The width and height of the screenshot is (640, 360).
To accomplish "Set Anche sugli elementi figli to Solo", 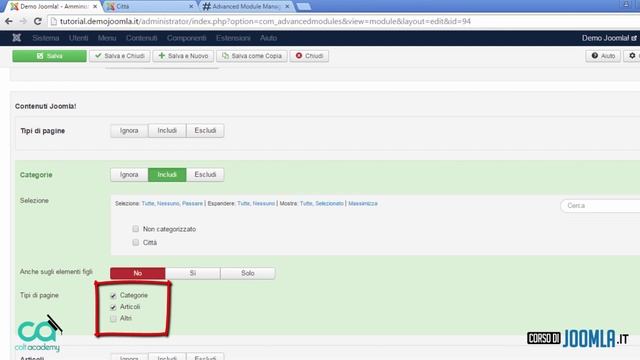I will tap(248, 273).
